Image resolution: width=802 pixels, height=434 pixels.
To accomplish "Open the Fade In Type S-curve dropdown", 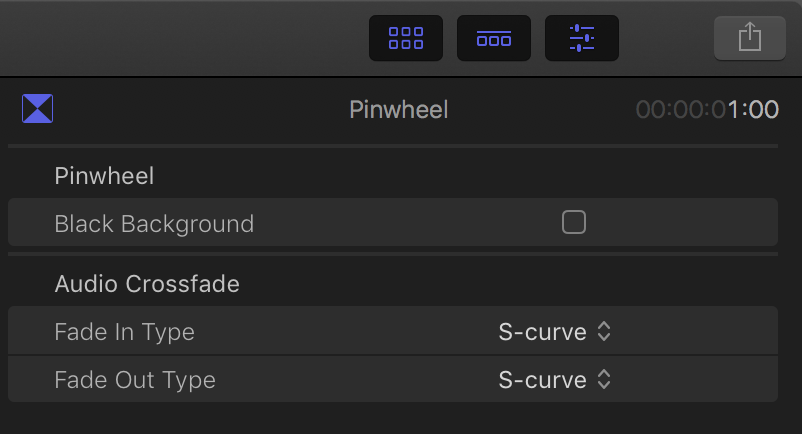I will pos(555,332).
